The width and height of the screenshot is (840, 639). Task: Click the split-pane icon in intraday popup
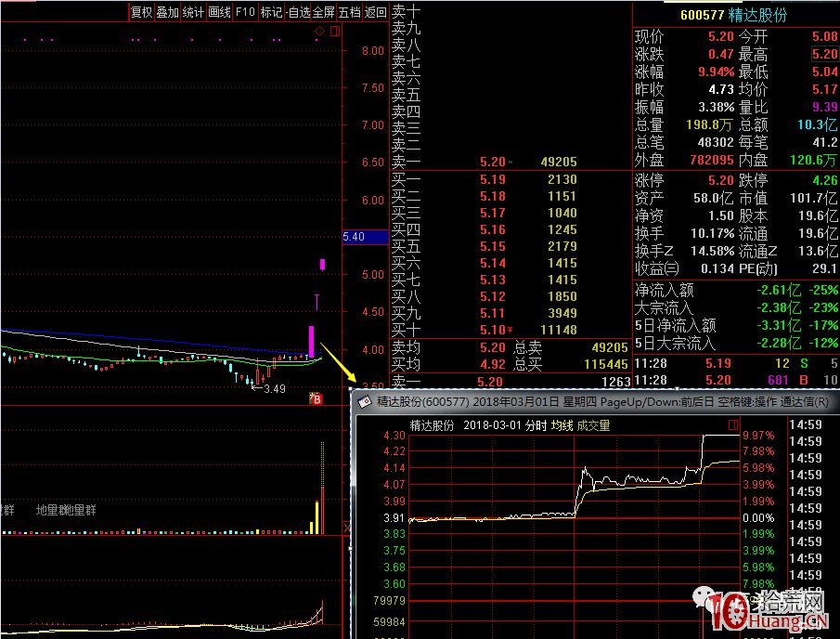coord(733,425)
